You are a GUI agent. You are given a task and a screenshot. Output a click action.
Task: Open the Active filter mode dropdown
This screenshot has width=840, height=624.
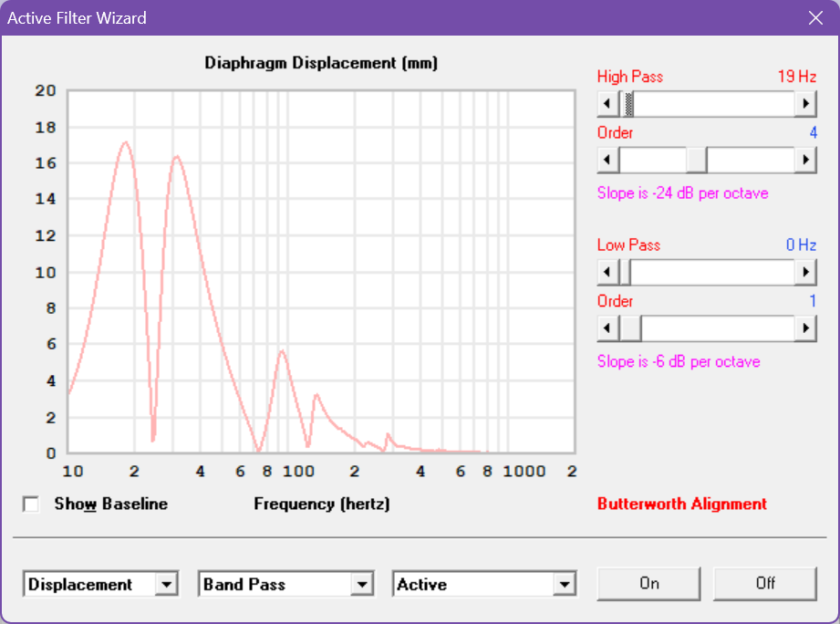click(565, 585)
